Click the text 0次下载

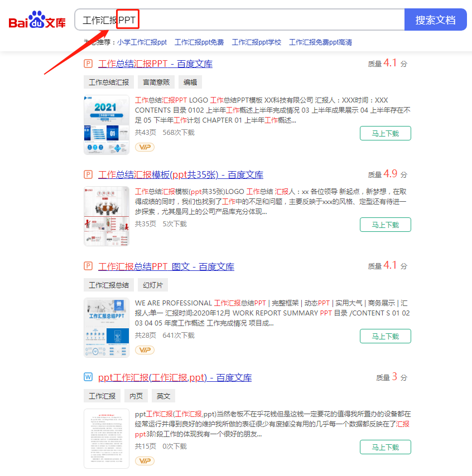175,446
